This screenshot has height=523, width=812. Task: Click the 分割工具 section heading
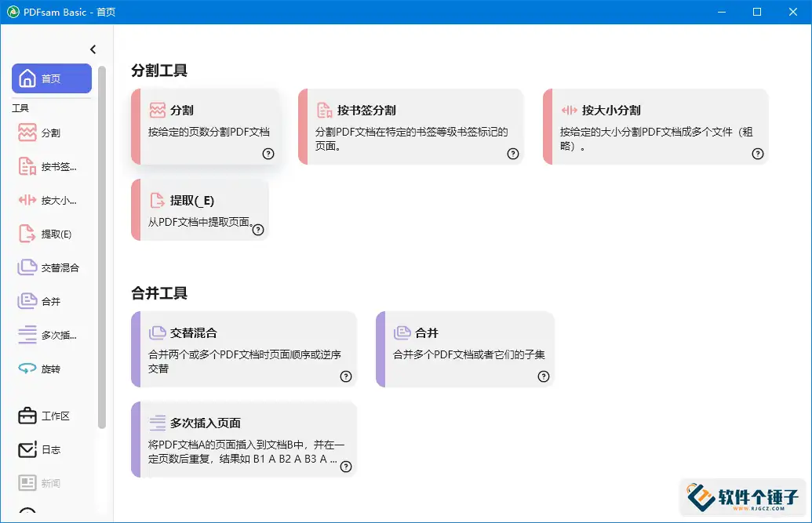click(x=159, y=71)
